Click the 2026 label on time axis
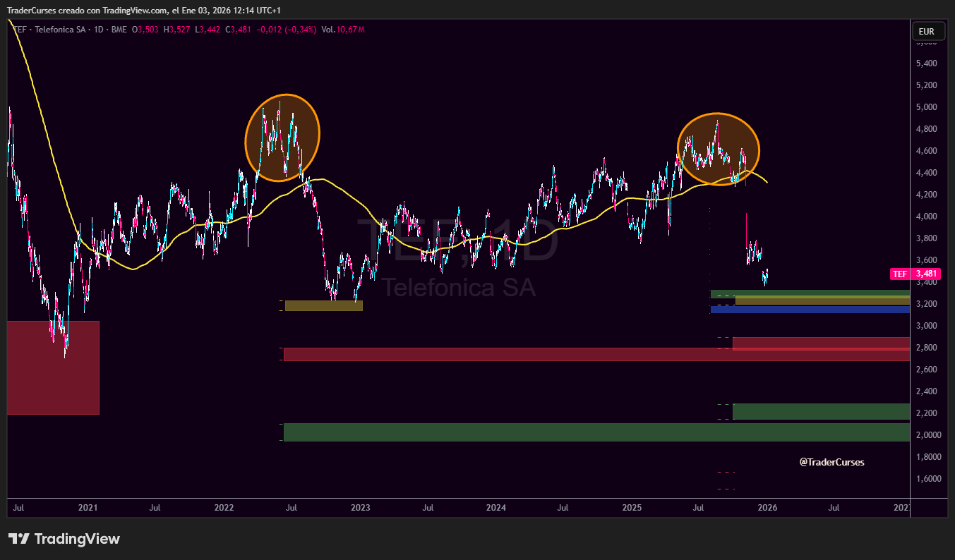The width and height of the screenshot is (955, 560). tap(767, 507)
